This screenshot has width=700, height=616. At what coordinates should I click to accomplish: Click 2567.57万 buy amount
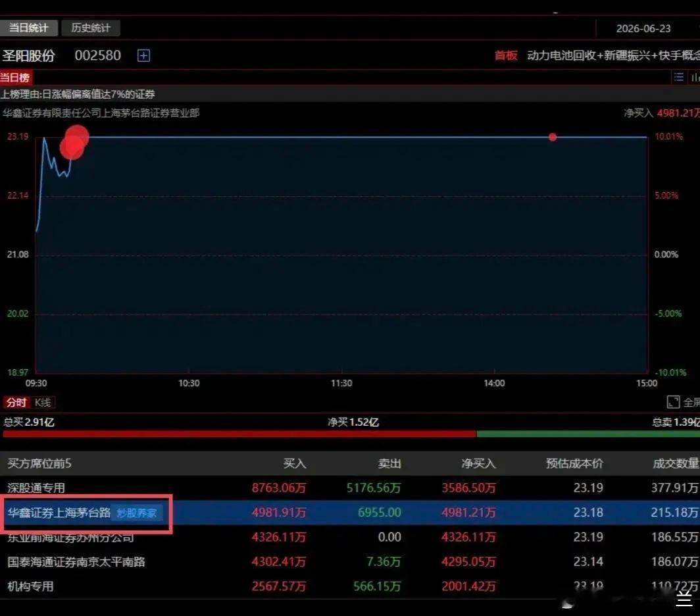tap(278, 586)
